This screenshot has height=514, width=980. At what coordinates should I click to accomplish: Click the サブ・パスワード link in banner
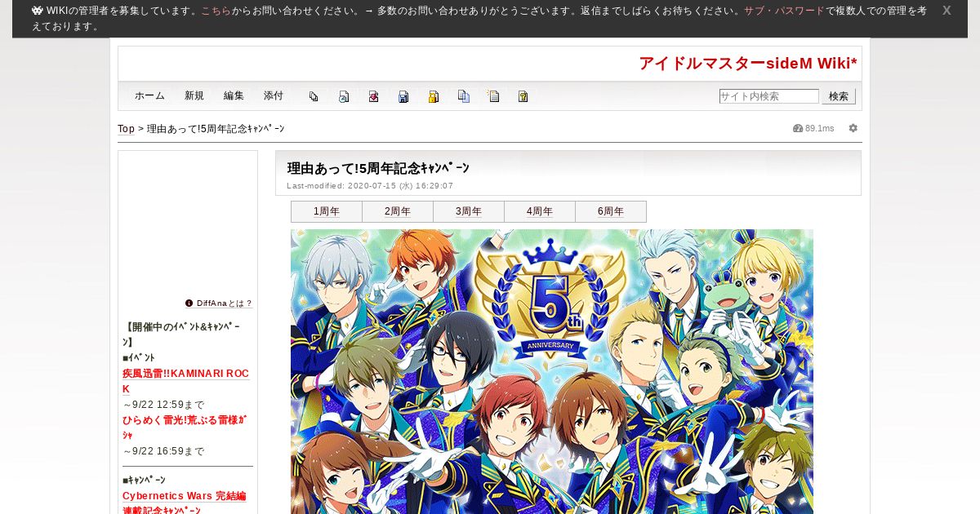tap(784, 11)
